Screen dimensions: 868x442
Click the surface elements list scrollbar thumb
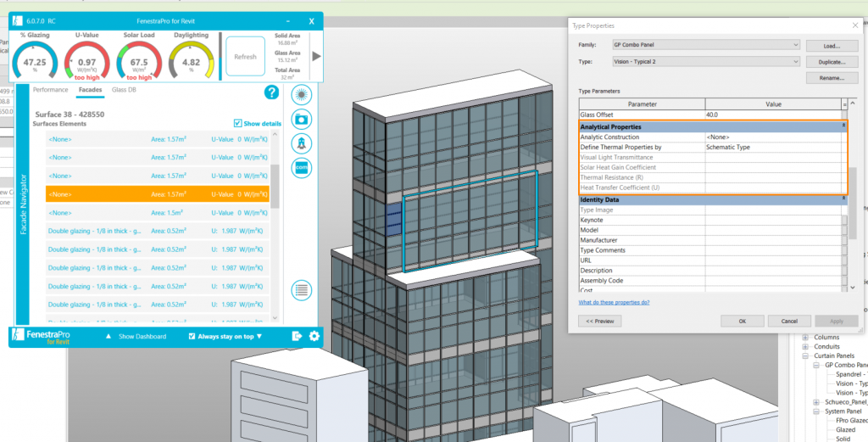275,186
